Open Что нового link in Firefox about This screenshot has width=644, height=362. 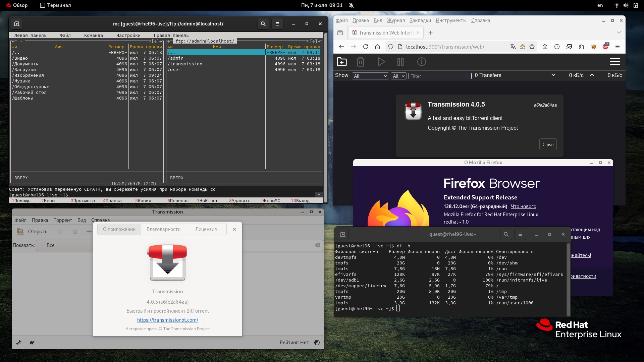tap(523, 206)
